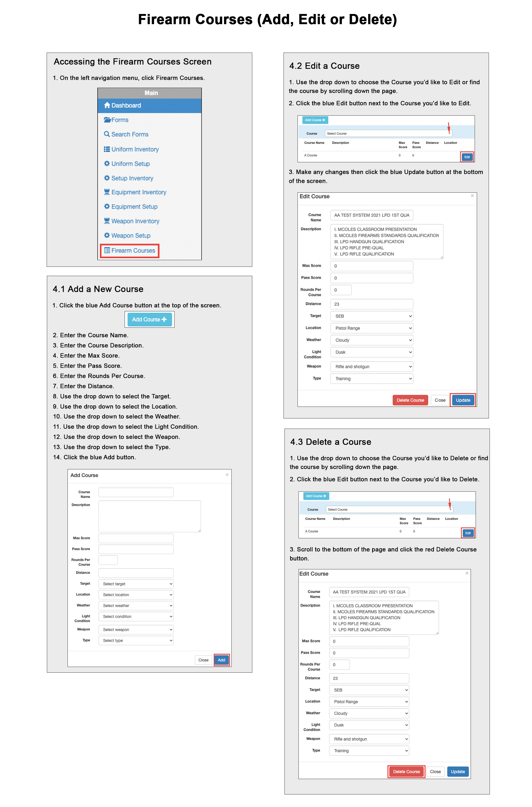The height and width of the screenshot is (807, 532).
Task: Click Search Forms magnifier icon
Action: pos(107,134)
